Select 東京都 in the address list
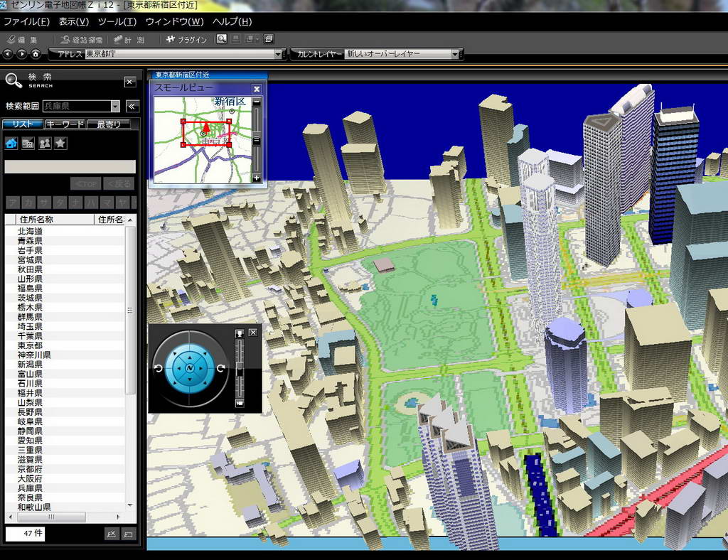728x560 pixels. pyautogui.click(x=30, y=345)
